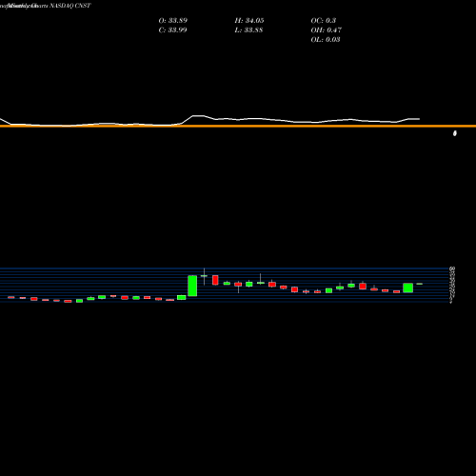Click the tallest green candlestick in chart
Image resolution: width=476 pixels, height=476 pixels.
192,286
